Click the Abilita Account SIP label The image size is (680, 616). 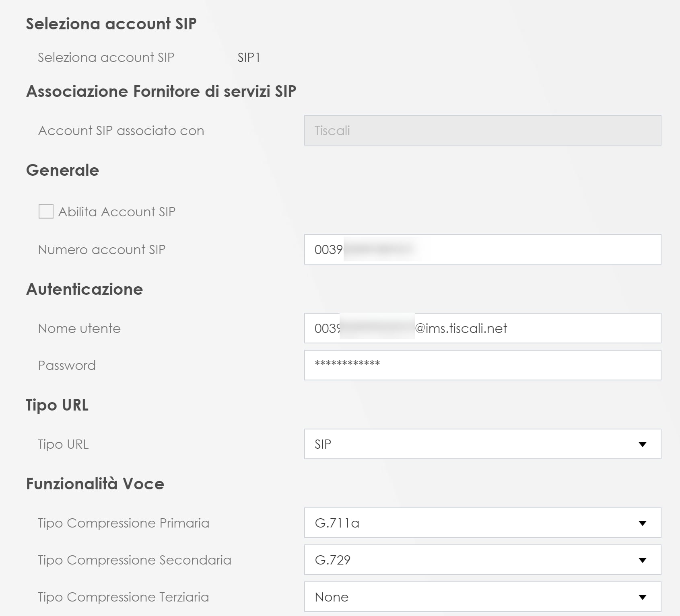pyautogui.click(x=117, y=211)
